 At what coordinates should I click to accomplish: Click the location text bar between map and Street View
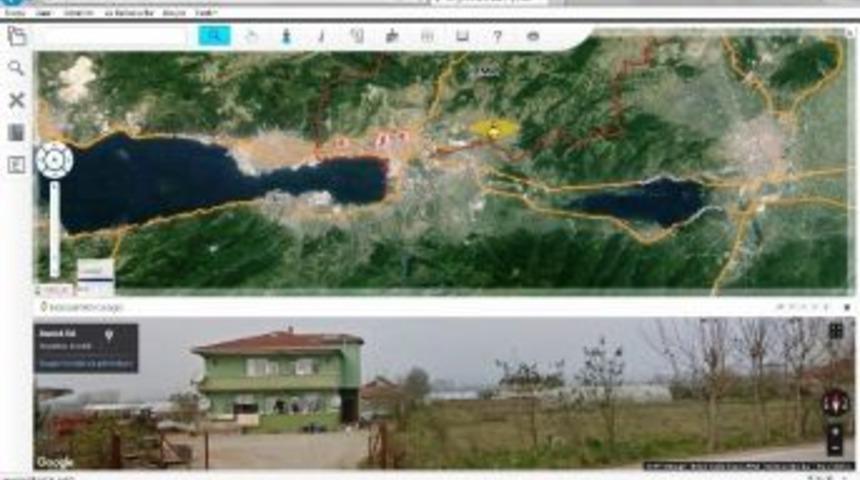(x=82, y=307)
